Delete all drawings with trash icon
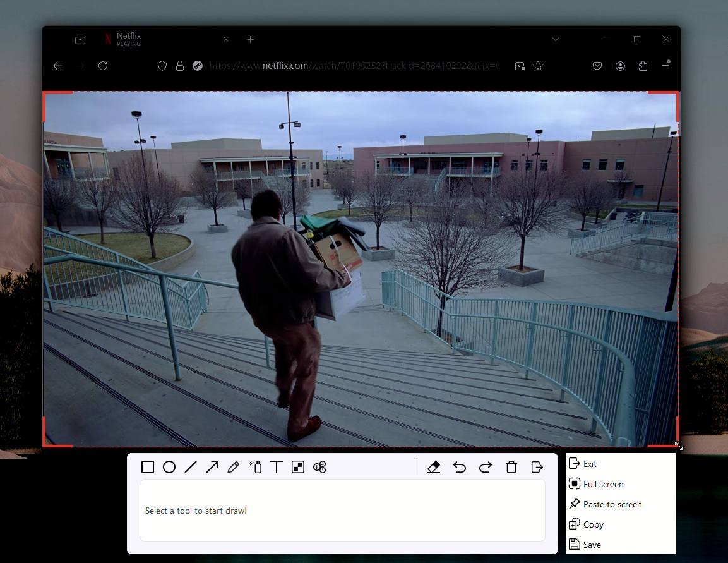728x563 pixels. coord(511,467)
